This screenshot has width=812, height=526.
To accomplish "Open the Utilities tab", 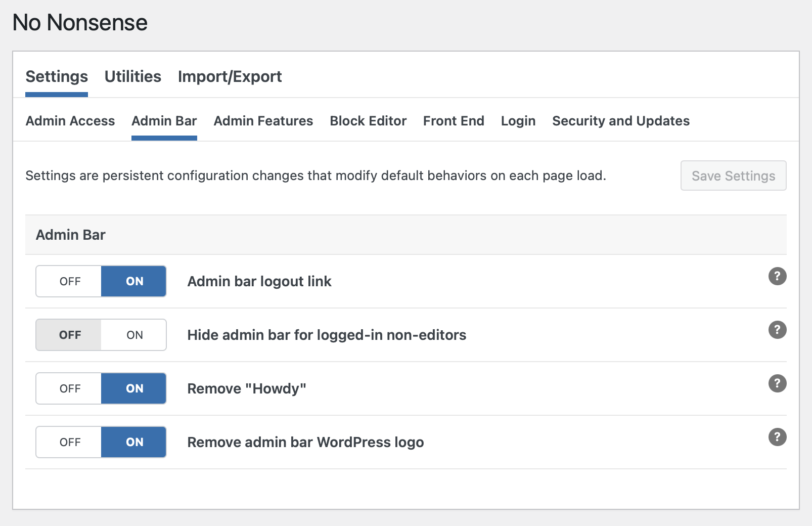I will point(132,76).
